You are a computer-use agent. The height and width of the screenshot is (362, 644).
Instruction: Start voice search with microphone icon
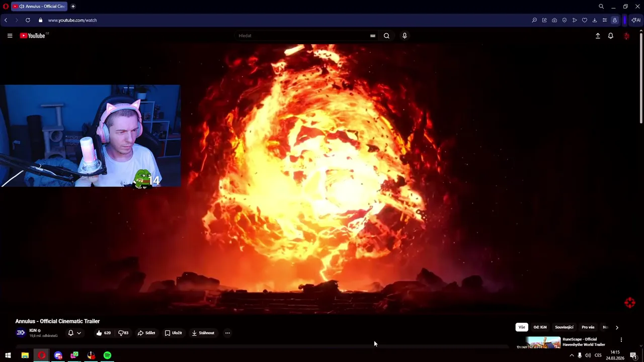[405, 36]
